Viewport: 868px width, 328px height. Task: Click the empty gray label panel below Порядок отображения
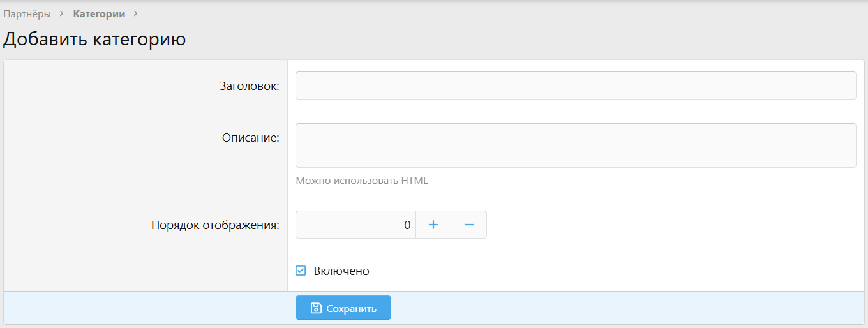146,268
